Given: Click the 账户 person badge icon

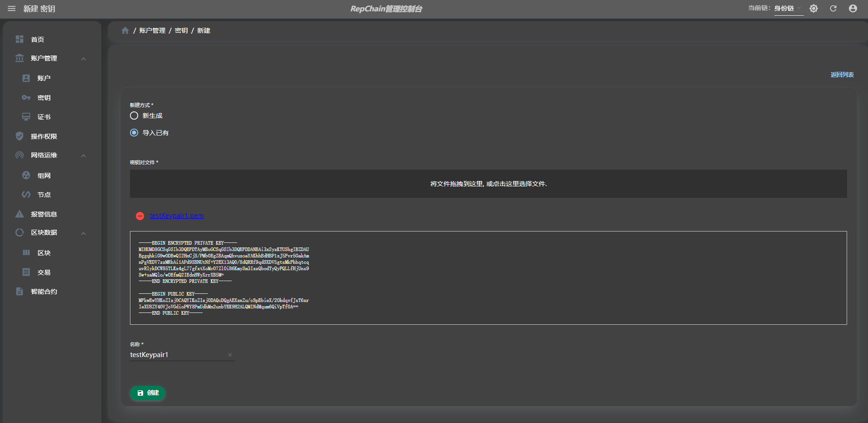Looking at the screenshot, I should coord(26,78).
